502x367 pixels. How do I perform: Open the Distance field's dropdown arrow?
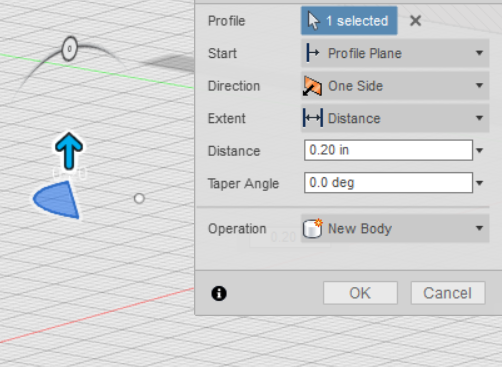point(479,150)
